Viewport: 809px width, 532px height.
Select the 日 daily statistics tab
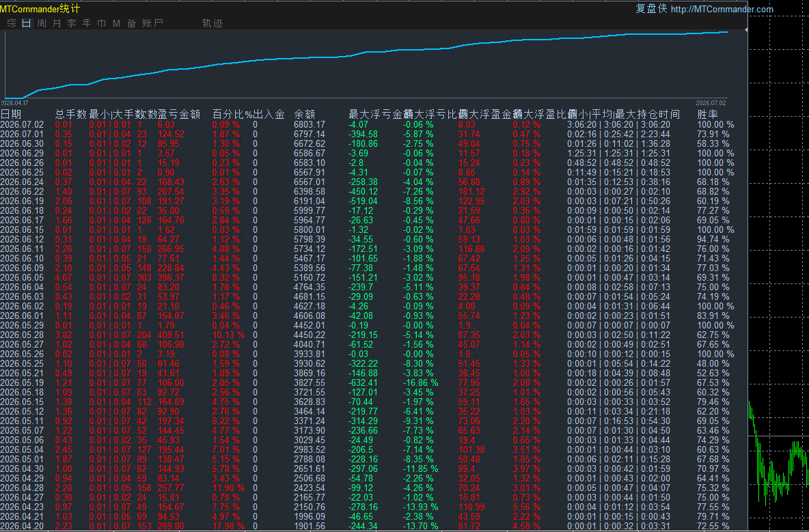pos(27,23)
